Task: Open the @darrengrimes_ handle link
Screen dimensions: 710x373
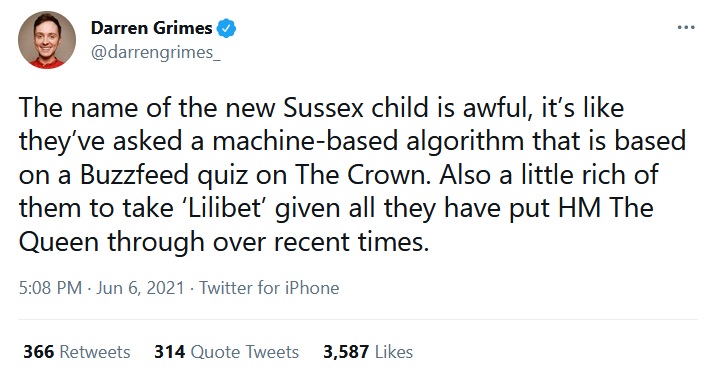Action: pyautogui.click(x=156, y=53)
